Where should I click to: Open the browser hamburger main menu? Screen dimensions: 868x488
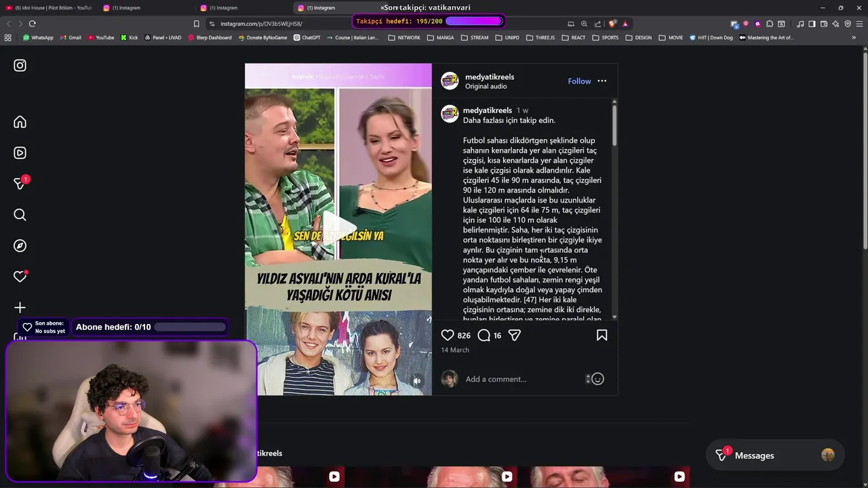(859, 24)
